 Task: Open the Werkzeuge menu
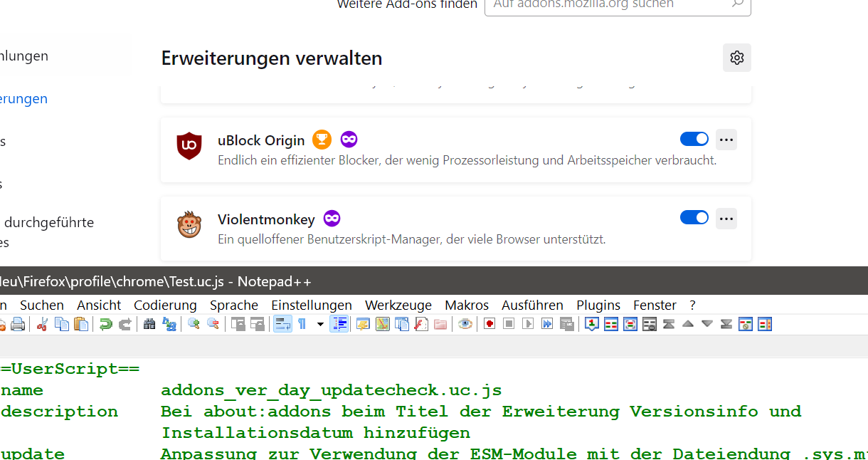pos(398,305)
